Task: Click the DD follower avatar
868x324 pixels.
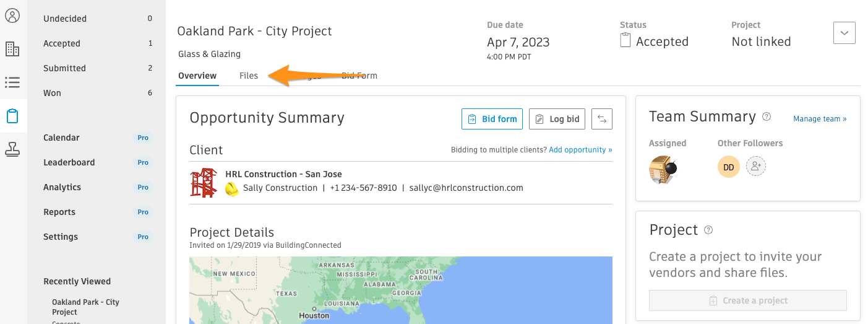Action: pos(729,167)
